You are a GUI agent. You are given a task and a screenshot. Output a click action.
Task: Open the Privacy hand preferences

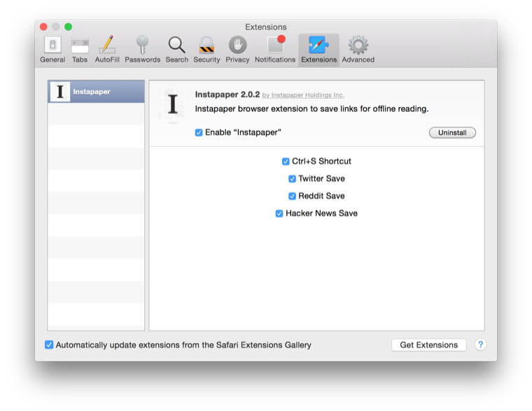click(x=237, y=50)
